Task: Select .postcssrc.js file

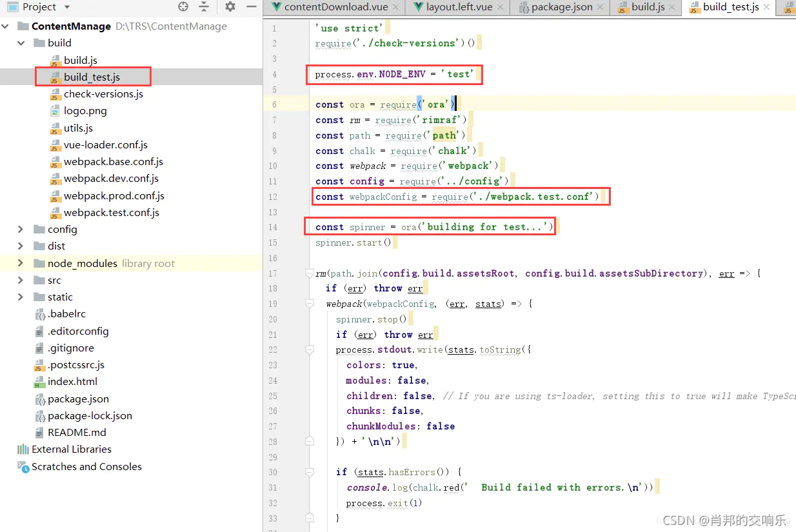Action: (x=76, y=365)
